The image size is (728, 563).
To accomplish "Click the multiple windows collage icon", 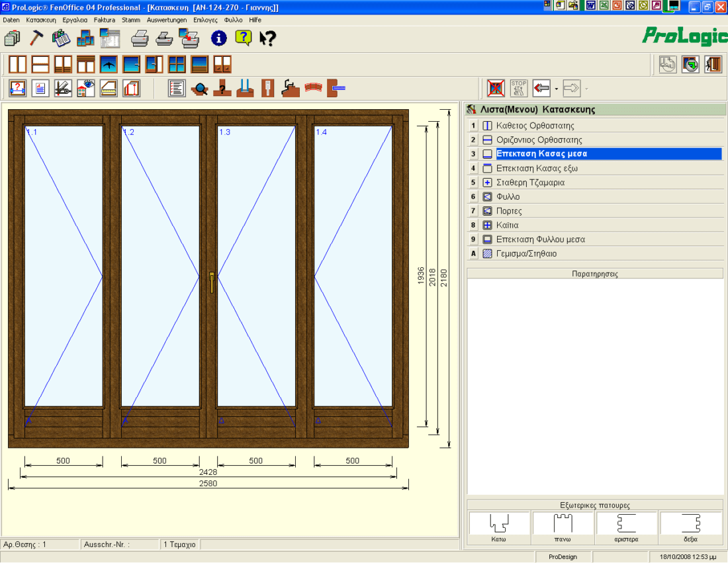I will (85, 38).
